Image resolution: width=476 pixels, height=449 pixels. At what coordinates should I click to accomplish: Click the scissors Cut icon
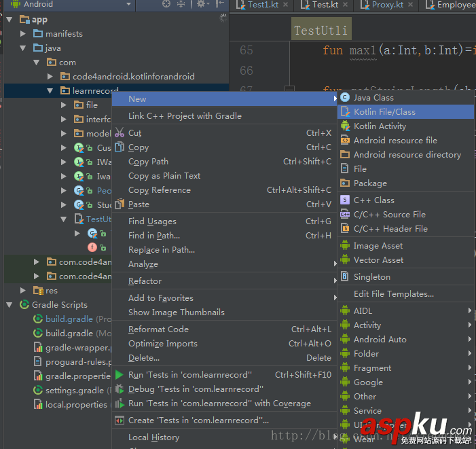(120, 133)
